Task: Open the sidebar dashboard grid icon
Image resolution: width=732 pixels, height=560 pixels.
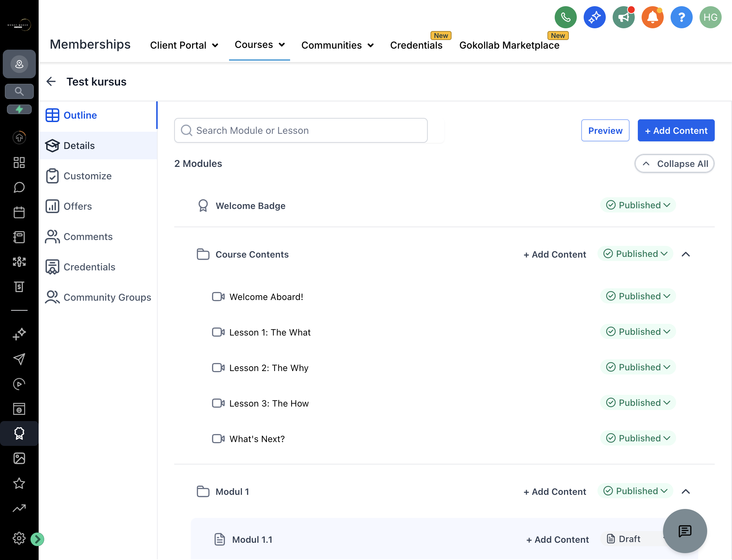Action: [19, 162]
